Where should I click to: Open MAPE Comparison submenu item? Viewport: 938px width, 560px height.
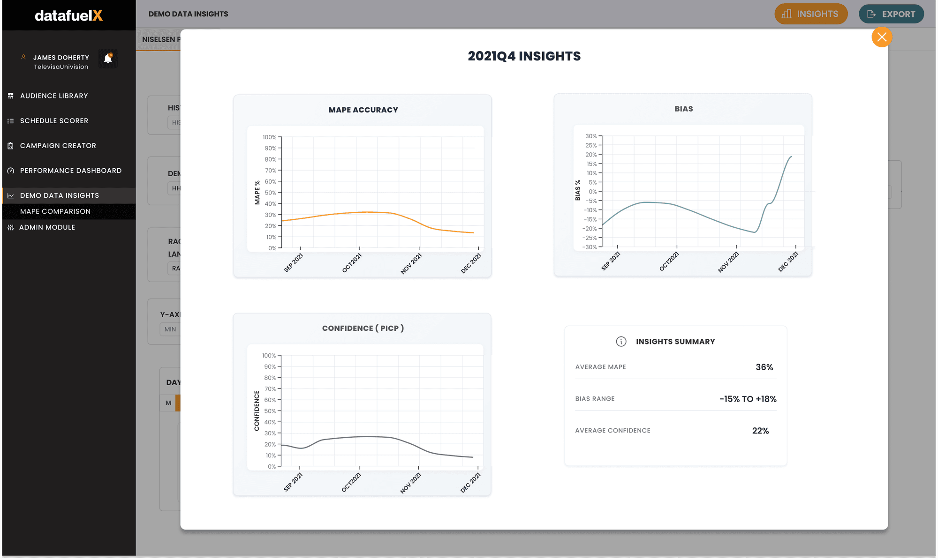coord(69,211)
